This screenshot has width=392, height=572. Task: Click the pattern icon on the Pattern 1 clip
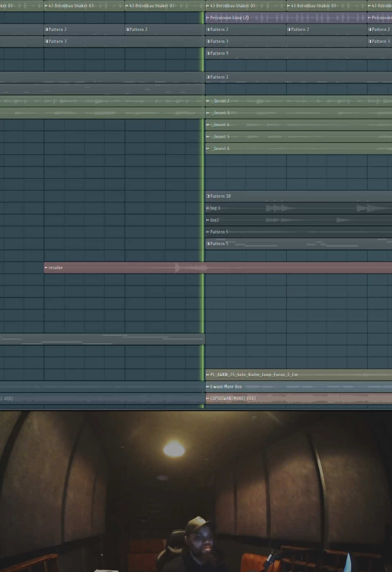[208, 77]
